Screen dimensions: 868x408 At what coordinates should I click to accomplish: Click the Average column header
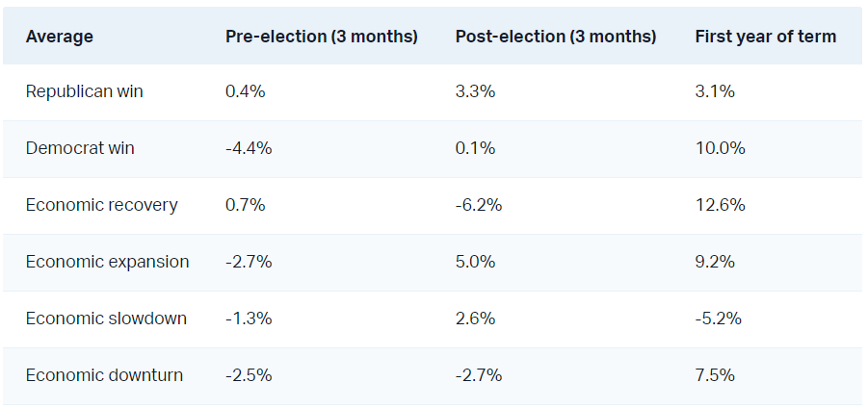click(x=60, y=37)
